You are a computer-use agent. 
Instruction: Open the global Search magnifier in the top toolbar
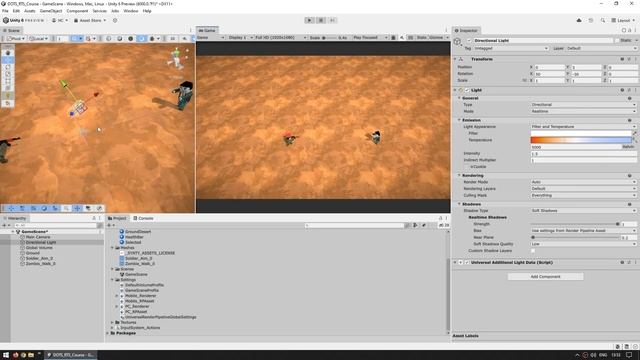pos(602,20)
